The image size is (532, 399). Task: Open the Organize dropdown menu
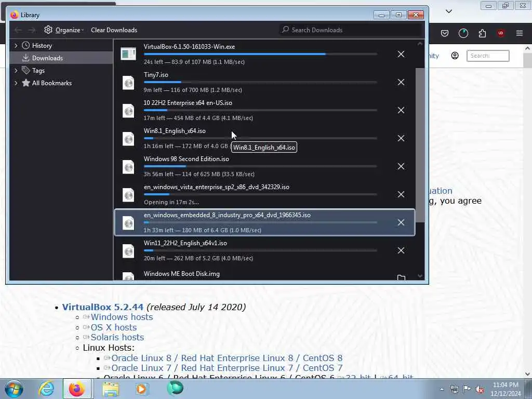pos(64,30)
